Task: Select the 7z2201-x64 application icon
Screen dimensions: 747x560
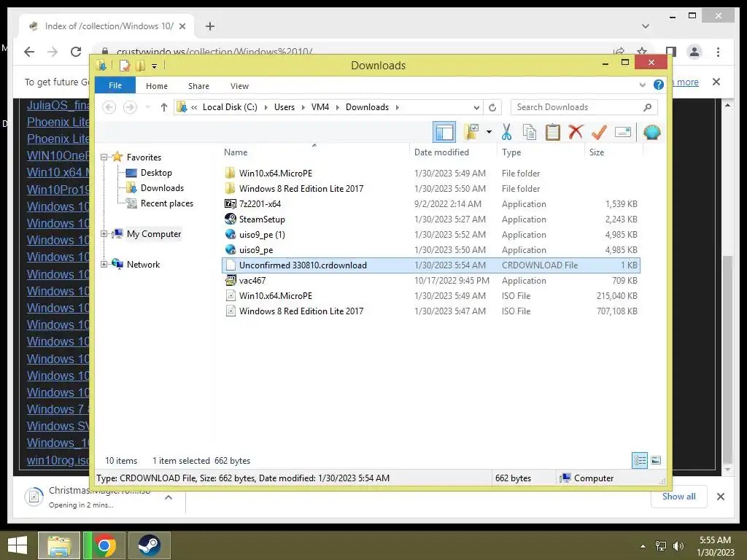Action: [230, 204]
